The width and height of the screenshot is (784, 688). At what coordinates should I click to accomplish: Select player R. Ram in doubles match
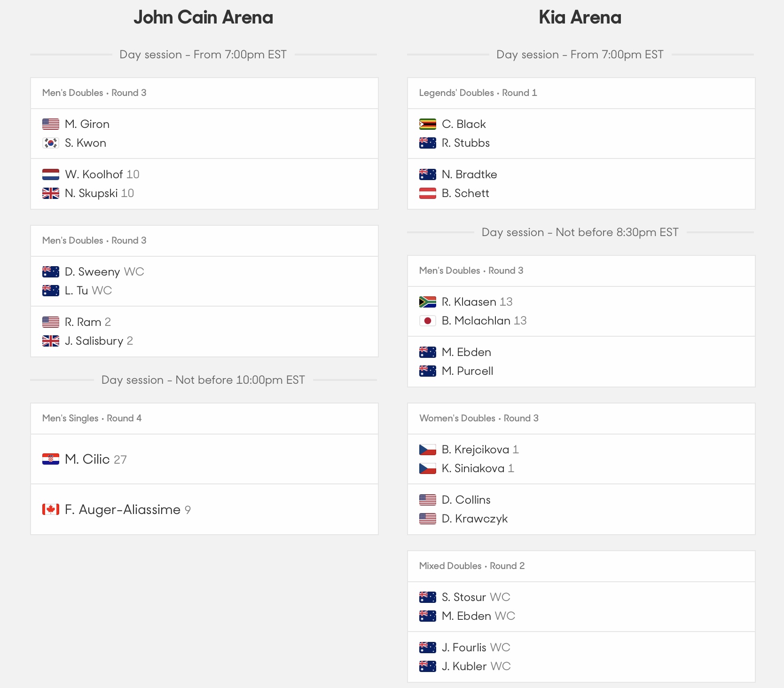pyautogui.click(x=83, y=322)
